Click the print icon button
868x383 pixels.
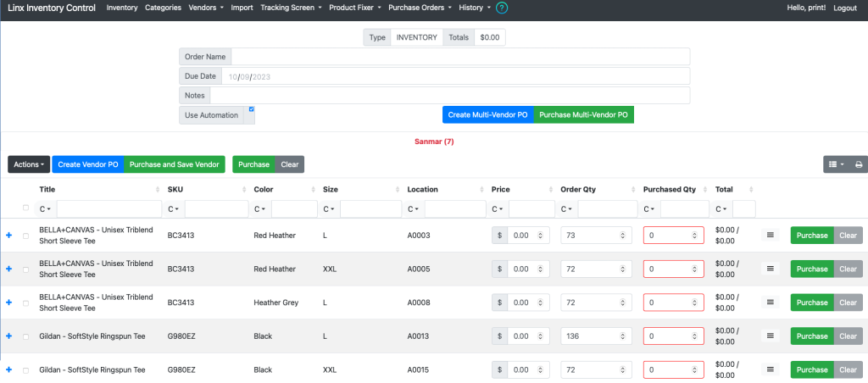coord(859,164)
